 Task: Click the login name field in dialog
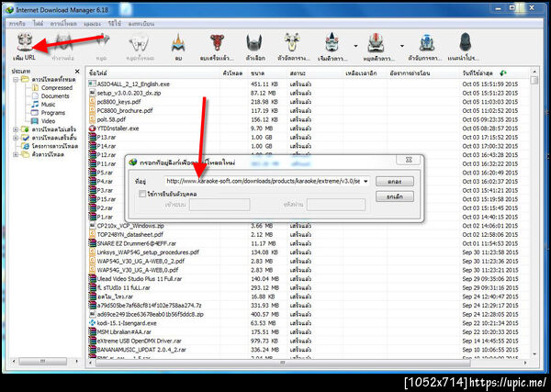(219, 205)
